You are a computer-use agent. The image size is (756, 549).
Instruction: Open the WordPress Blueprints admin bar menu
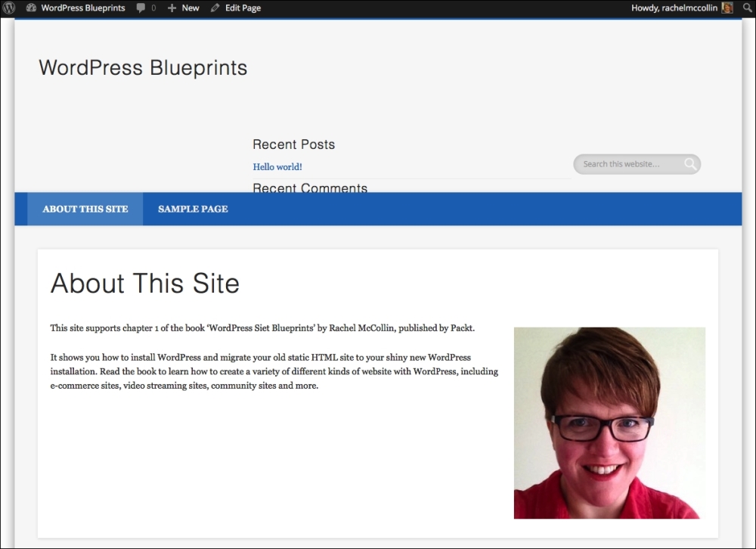coord(83,8)
